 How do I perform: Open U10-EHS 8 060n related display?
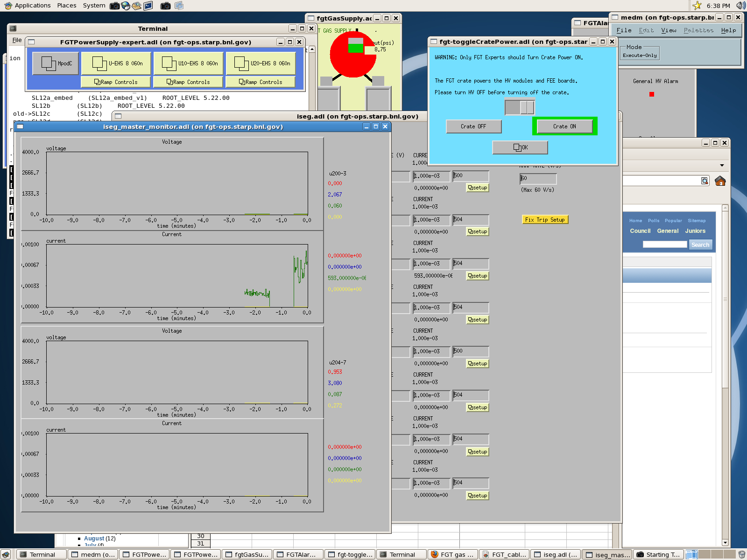[x=189, y=63]
